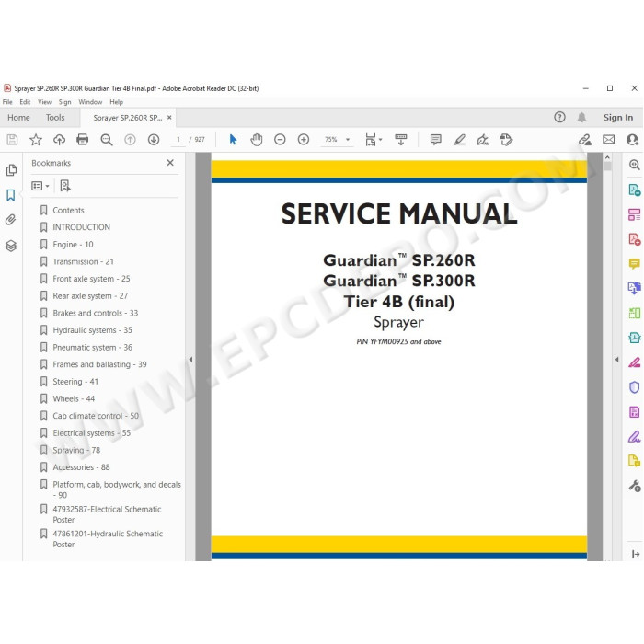Screen dimensions: 644x644
Task: Switch to the Home tab
Action: click(x=18, y=118)
